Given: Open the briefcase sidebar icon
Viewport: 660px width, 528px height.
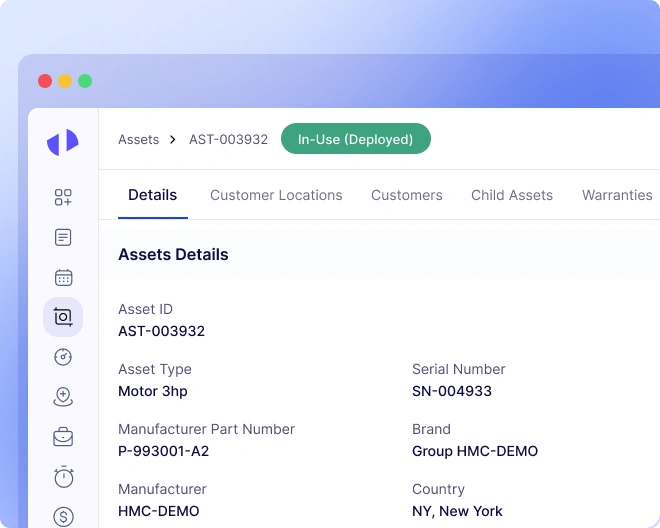Looking at the screenshot, I should pos(63,437).
